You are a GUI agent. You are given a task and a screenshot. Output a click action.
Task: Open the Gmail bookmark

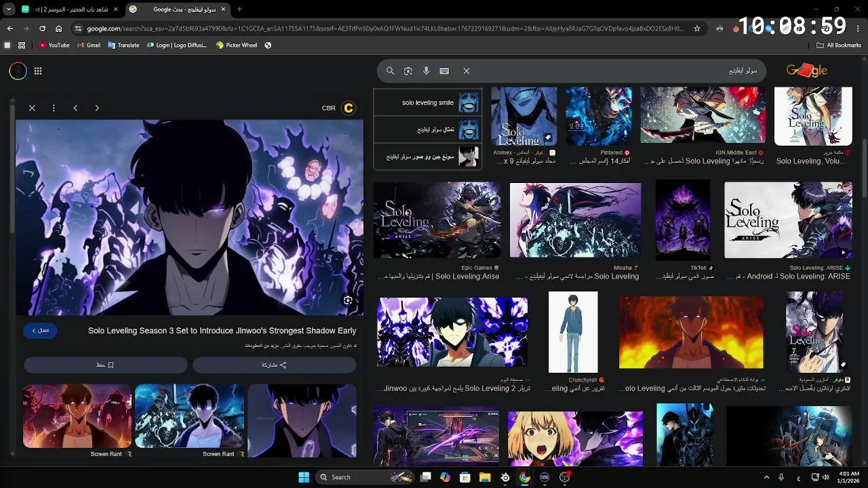pos(88,45)
